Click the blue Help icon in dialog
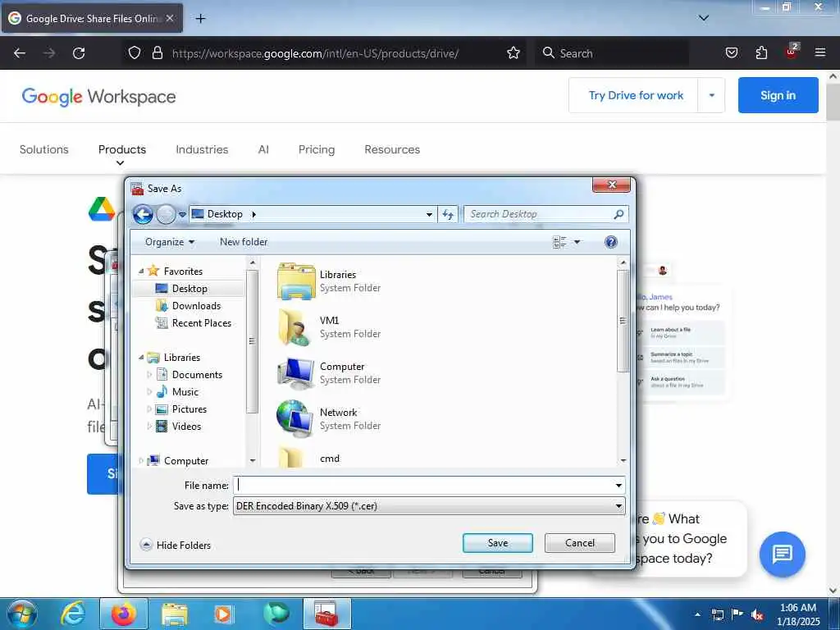Screen dimensions: 840x630 pyautogui.click(x=610, y=242)
